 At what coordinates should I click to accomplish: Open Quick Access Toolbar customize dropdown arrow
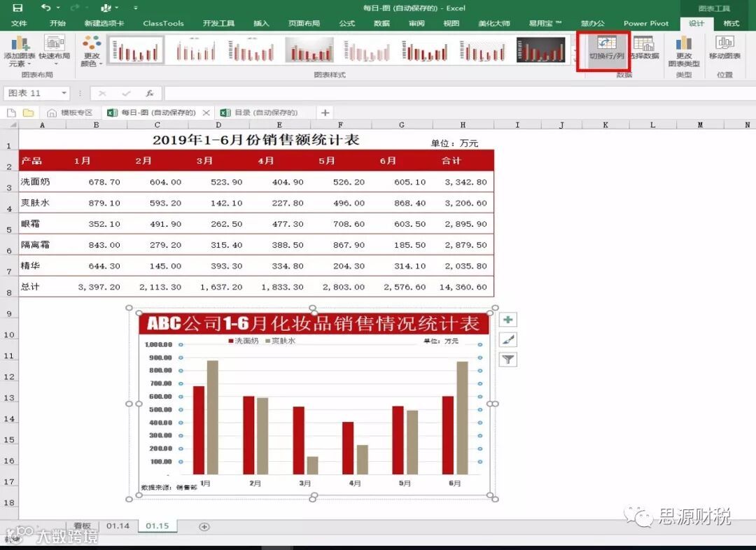click(136, 8)
